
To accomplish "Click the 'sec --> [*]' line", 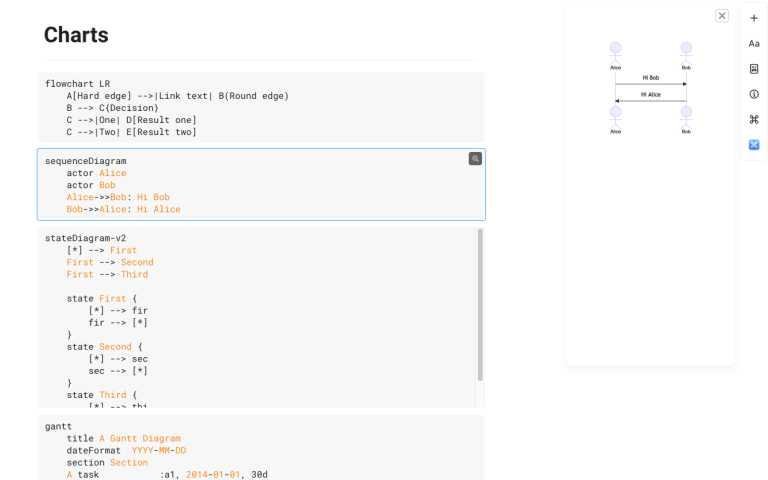I will tap(118, 371).
